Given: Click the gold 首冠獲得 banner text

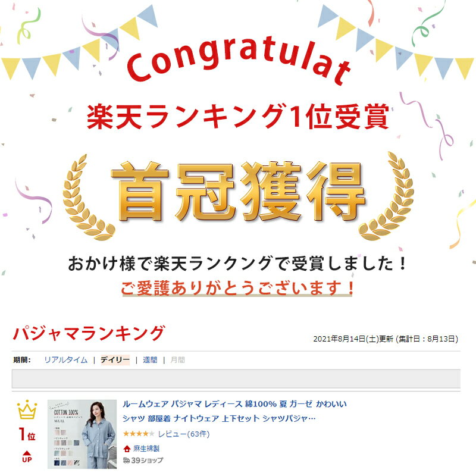Looking at the screenshot, I should point(239,192).
